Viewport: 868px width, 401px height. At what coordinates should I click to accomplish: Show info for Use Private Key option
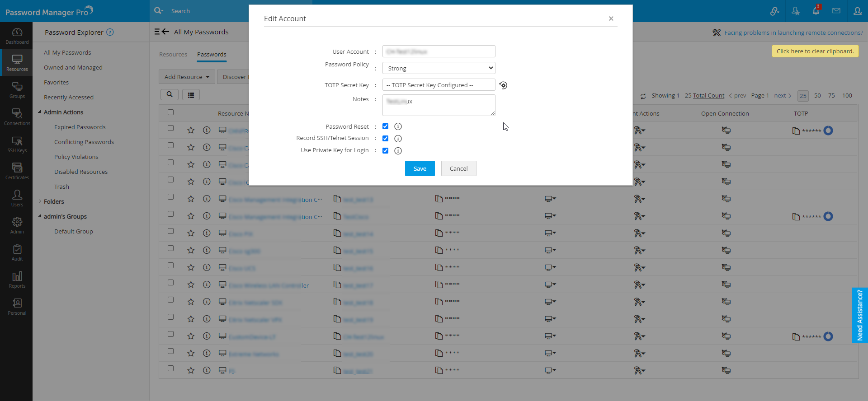tap(398, 151)
